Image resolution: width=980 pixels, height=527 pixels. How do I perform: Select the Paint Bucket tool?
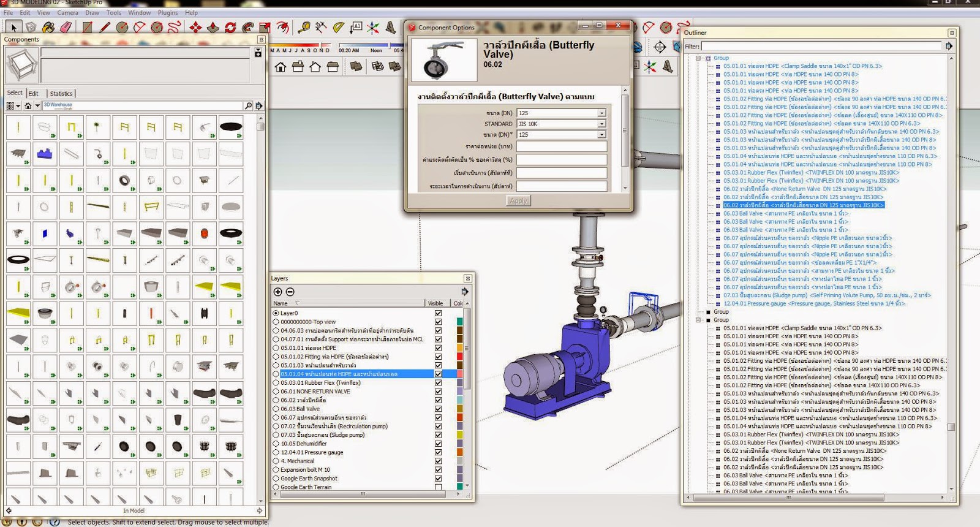48,27
